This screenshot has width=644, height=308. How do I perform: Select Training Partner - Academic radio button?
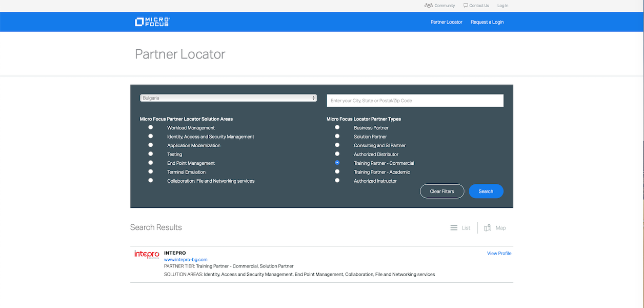click(x=337, y=171)
